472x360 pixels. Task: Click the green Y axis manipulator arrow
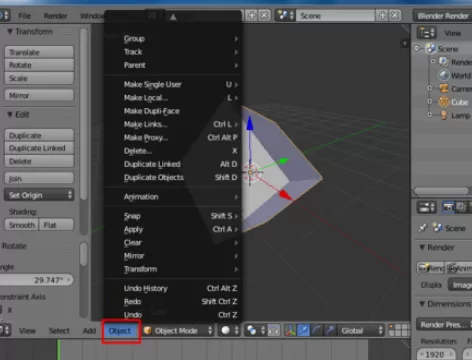pyautogui.click(x=284, y=161)
